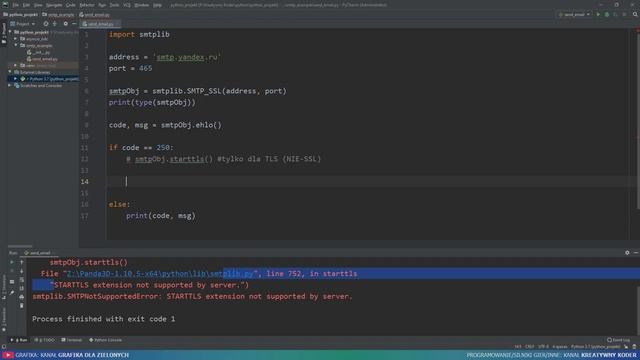
Task: Open the run configuration dropdown send_email
Action: 575,15
